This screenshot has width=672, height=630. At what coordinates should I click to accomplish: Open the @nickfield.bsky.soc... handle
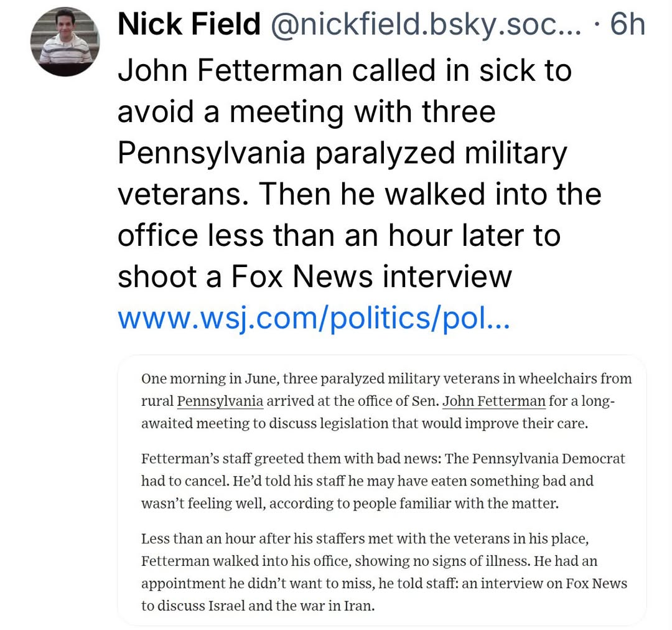click(426, 24)
